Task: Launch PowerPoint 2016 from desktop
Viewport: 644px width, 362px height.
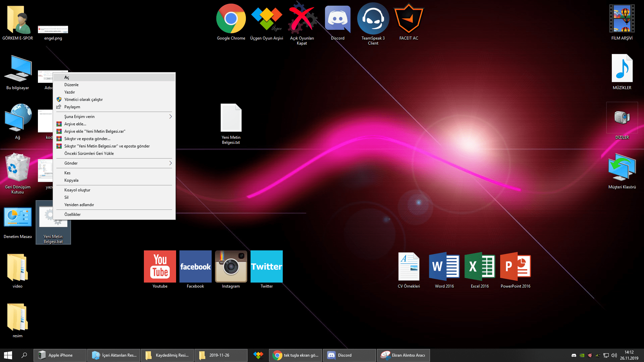Action: click(515, 270)
